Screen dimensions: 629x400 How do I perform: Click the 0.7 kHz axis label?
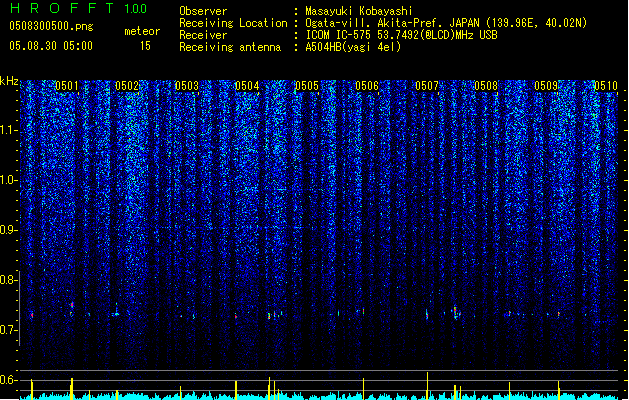click(x=8, y=330)
